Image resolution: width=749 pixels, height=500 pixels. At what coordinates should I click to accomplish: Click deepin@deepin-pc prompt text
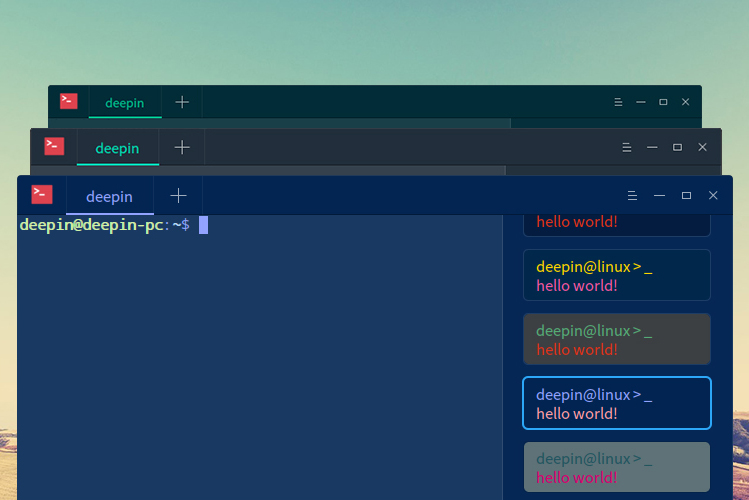[x=91, y=224]
